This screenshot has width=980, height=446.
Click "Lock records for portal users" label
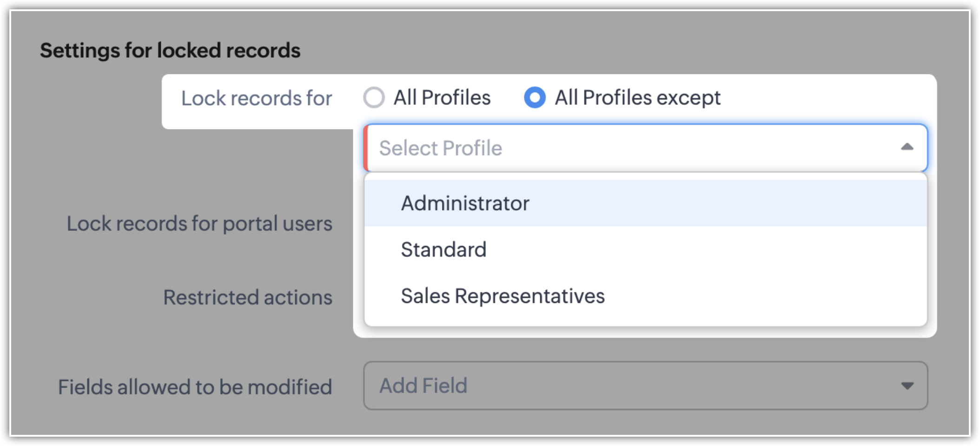[x=199, y=223]
